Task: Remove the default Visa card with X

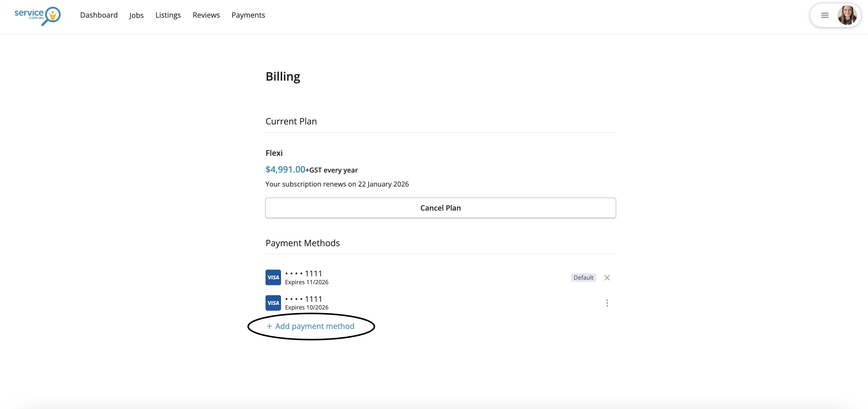Action: pyautogui.click(x=607, y=278)
